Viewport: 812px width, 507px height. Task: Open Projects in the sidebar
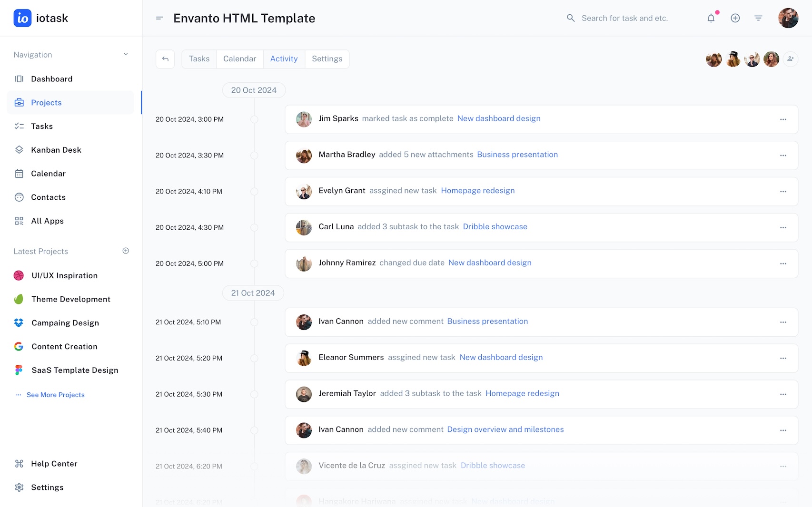(x=70, y=102)
